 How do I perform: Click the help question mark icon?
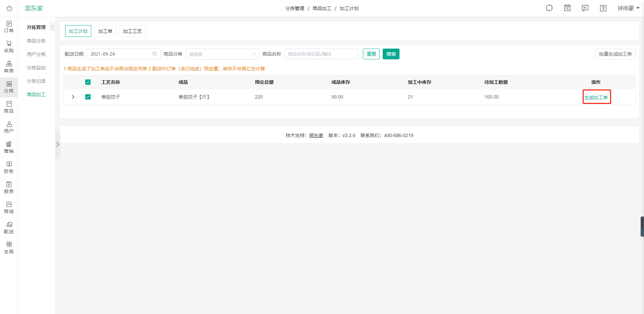pos(603,8)
